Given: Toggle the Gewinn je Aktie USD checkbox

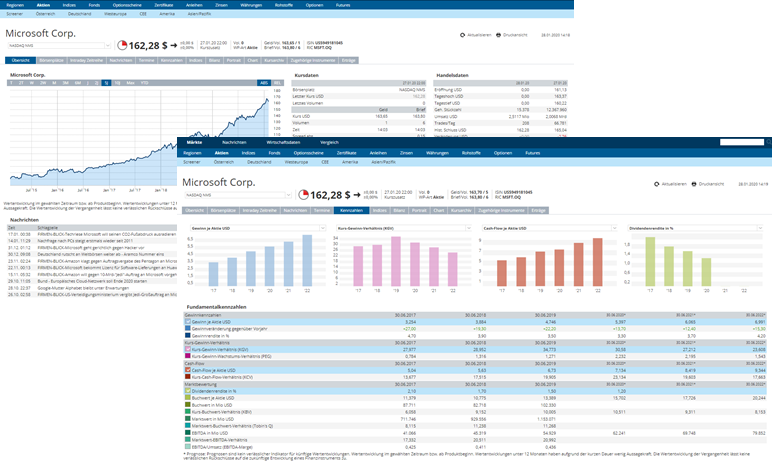Looking at the screenshot, I should pyautogui.click(x=188, y=322).
